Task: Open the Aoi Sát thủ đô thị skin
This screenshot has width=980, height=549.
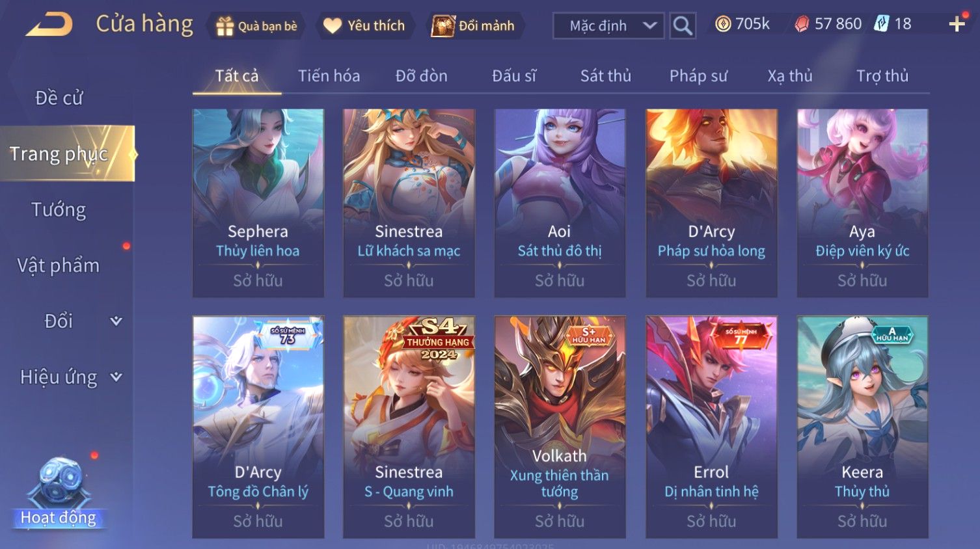Action: (560, 203)
